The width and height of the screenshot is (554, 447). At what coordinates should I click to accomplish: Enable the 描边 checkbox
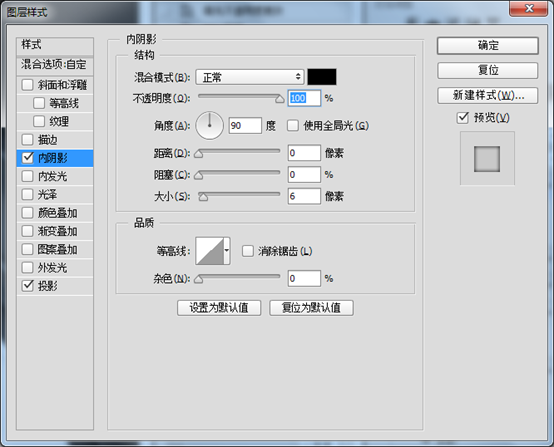27,140
